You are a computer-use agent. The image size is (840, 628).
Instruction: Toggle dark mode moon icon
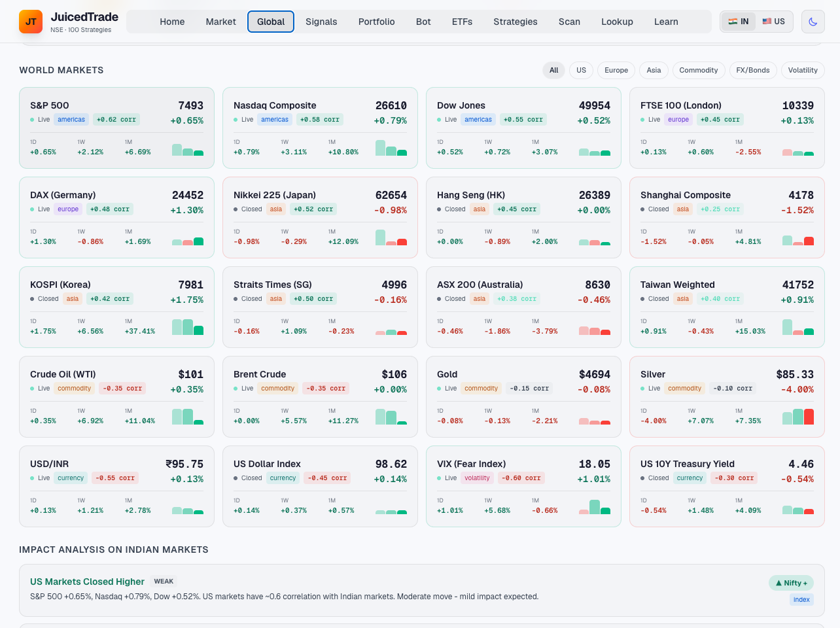(813, 22)
